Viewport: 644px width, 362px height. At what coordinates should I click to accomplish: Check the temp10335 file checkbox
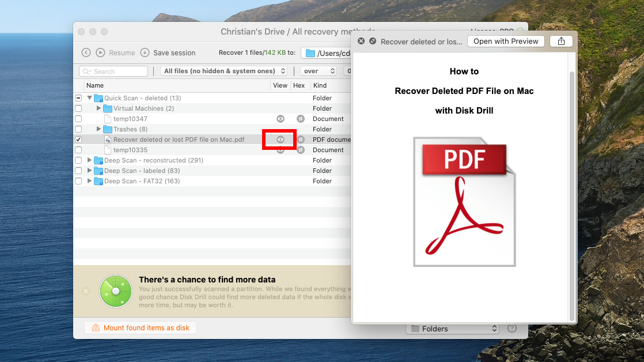pos(78,150)
